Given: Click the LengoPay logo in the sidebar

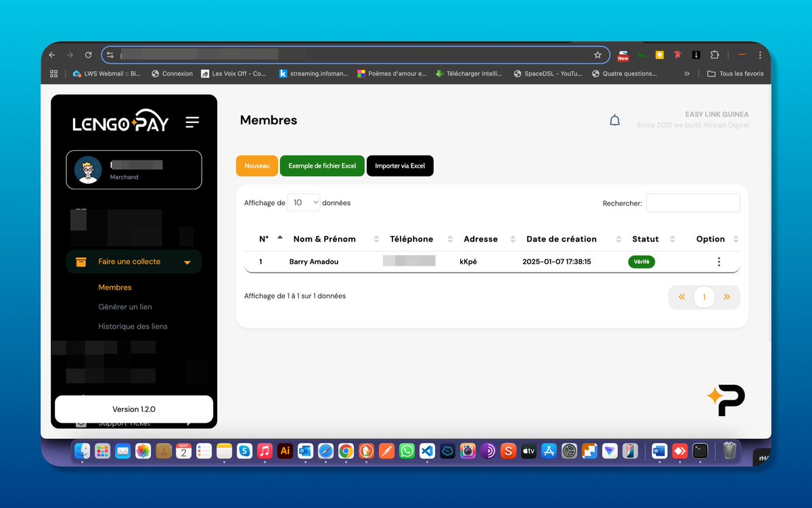Looking at the screenshot, I should coord(120,122).
